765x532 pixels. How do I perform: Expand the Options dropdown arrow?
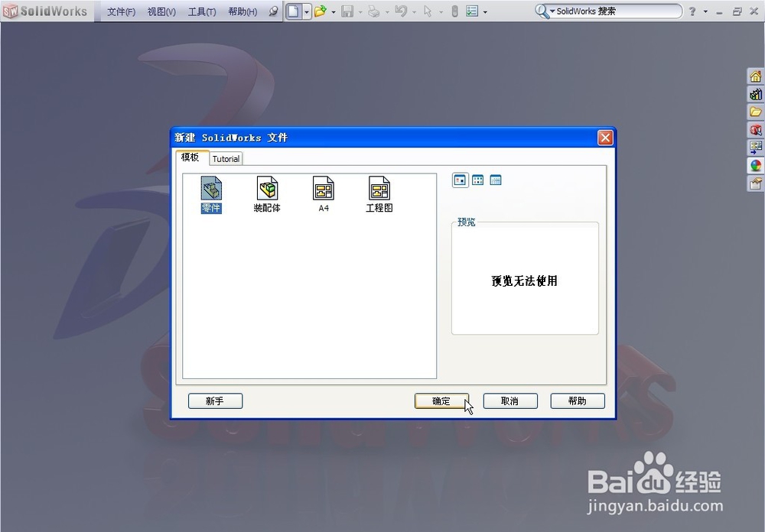coord(485,11)
